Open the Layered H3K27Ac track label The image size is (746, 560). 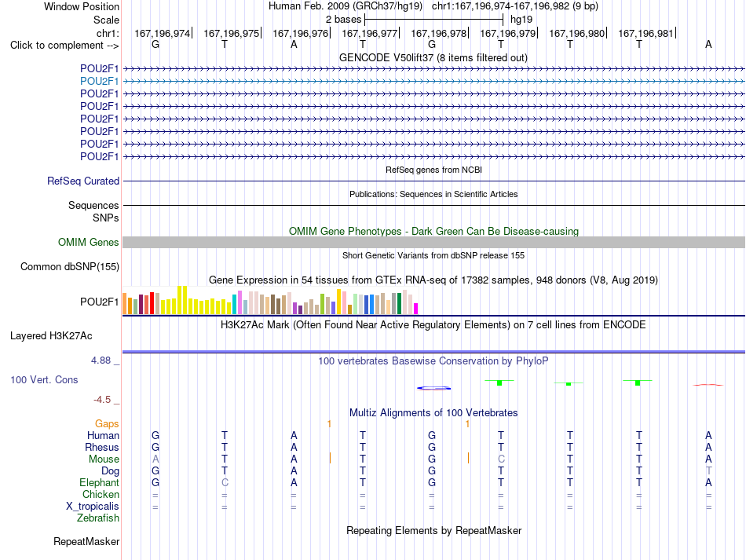pos(51,336)
